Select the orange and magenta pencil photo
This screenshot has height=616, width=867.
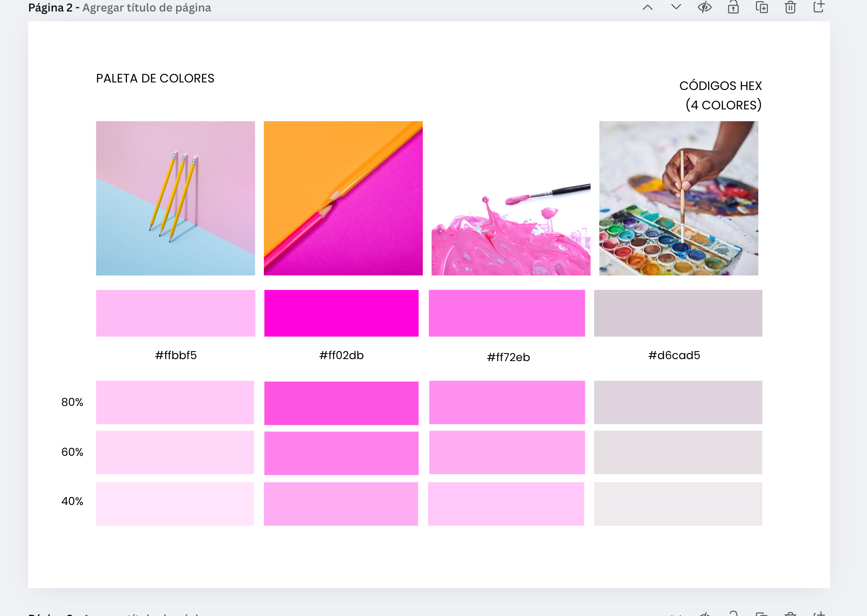pos(343,198)
